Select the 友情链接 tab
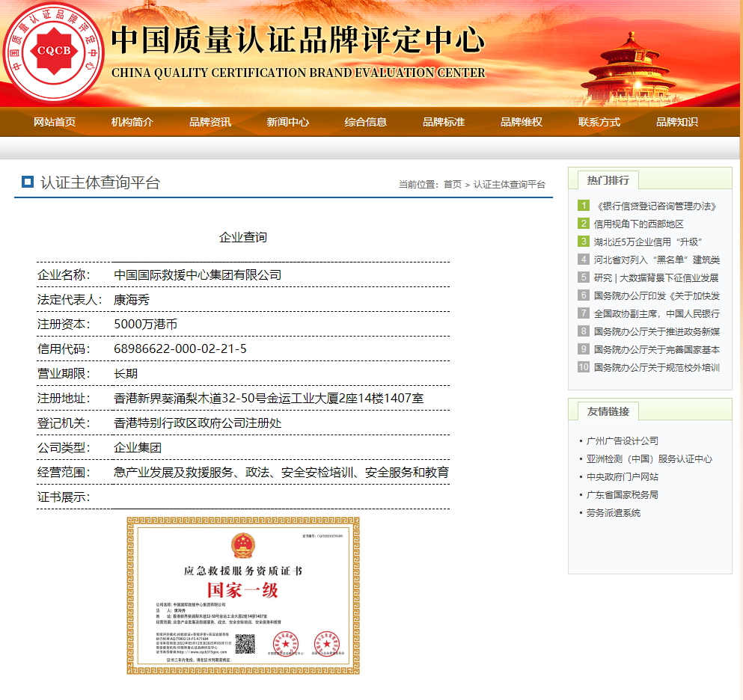The height and width of the screenshot is (700, 743). [608, 411]
